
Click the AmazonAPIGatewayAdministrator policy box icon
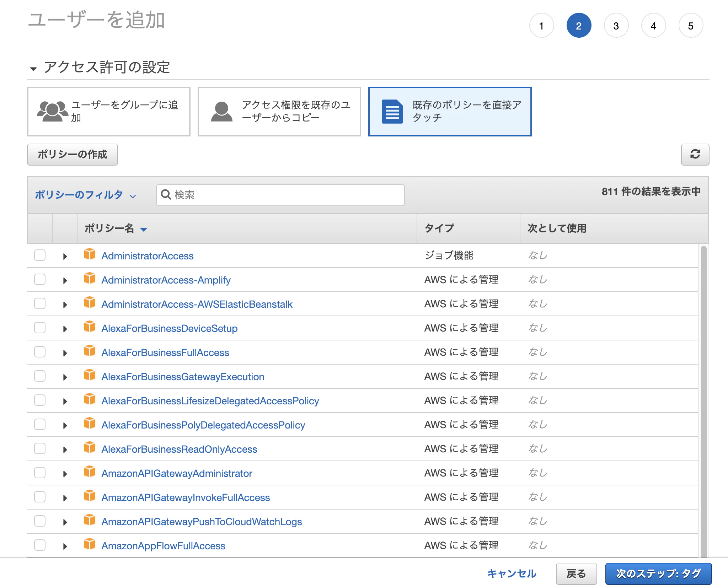click(90, 472)
